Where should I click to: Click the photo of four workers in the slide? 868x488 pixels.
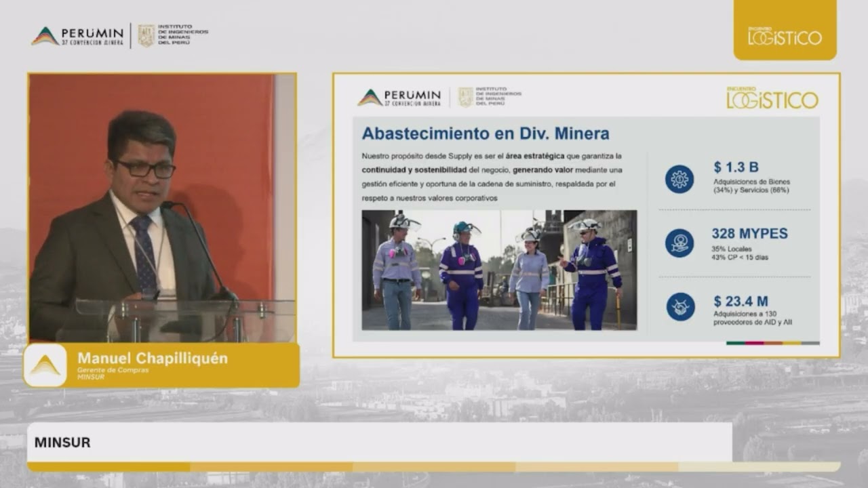(499, 270)
